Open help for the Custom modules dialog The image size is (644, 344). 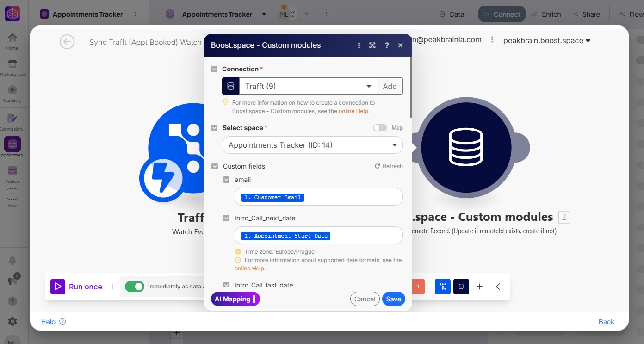pyautogui.click(x=387, y=45)
